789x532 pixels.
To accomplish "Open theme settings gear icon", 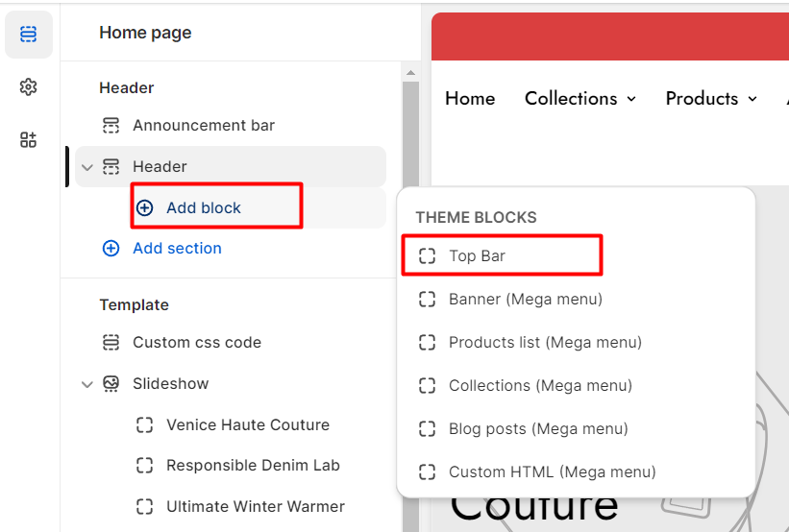I will pos(28,87).
